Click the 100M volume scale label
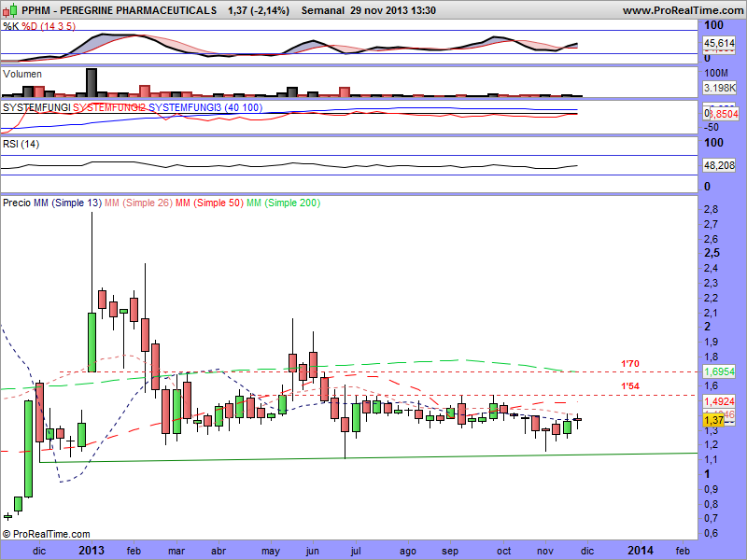The image size is (747, 560). (716, 73)
